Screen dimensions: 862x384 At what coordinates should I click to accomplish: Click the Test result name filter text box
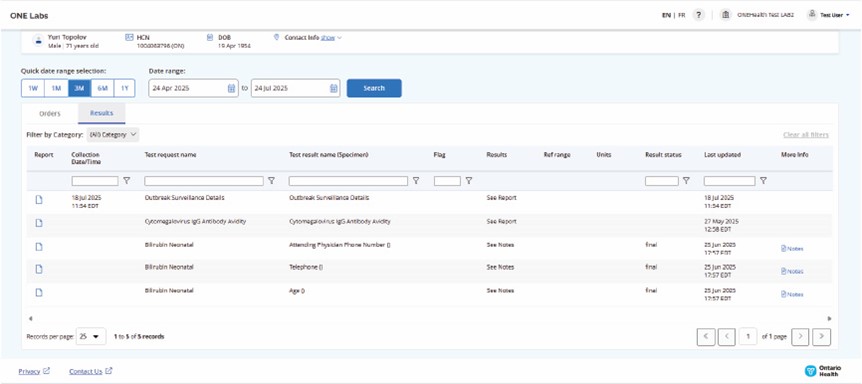point(349,181)
